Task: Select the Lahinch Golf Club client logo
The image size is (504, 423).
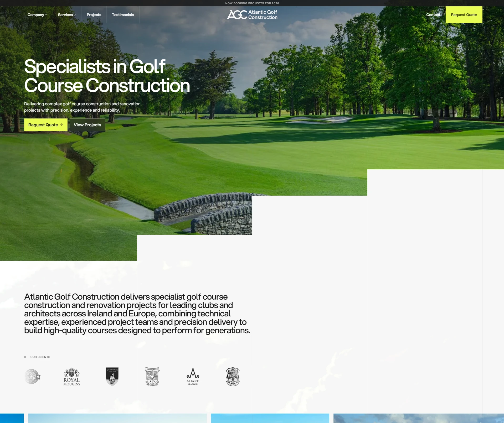Action: pos(33,377)
